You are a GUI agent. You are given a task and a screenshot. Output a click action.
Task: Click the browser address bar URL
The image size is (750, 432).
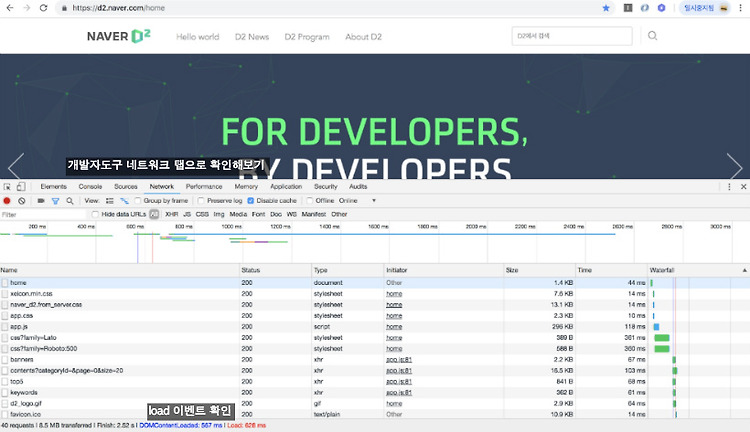tap(119, 8)
